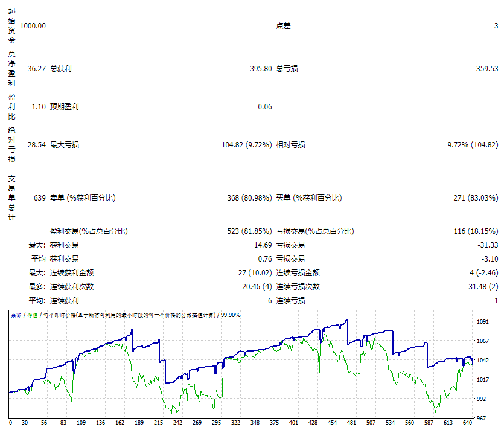Click the 总亏损 value -359.53

pyautogui.click(x=486, y=68)
